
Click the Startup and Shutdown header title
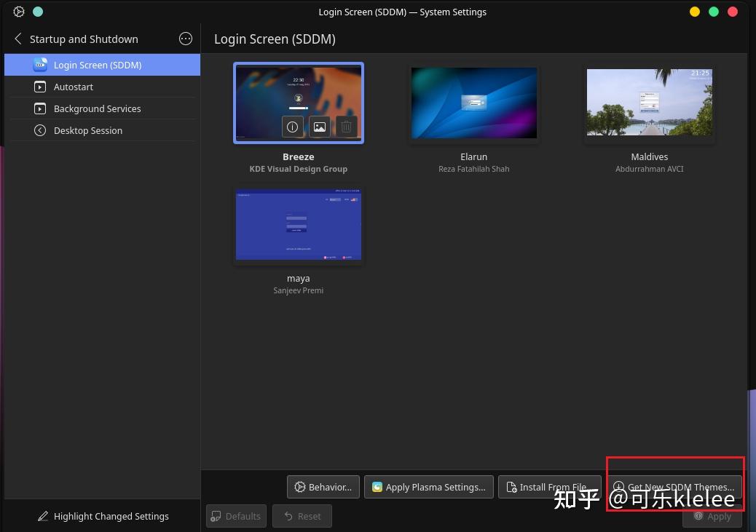click(84, 39)
